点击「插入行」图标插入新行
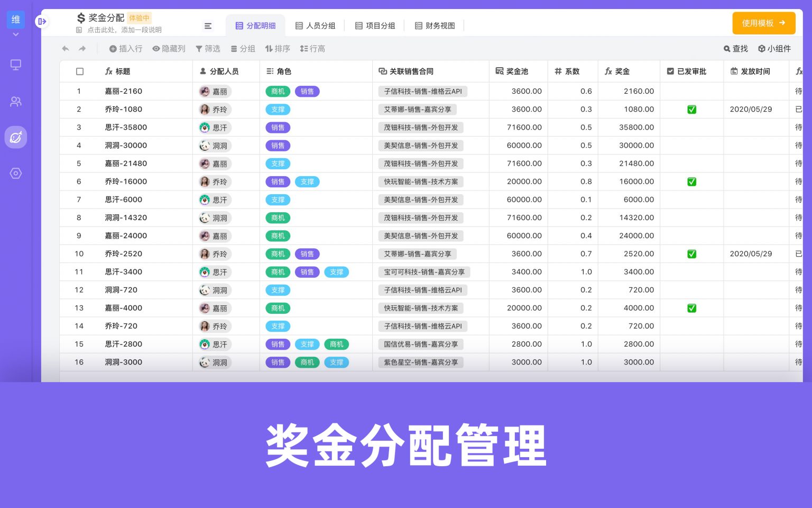 tap(112, 49)
